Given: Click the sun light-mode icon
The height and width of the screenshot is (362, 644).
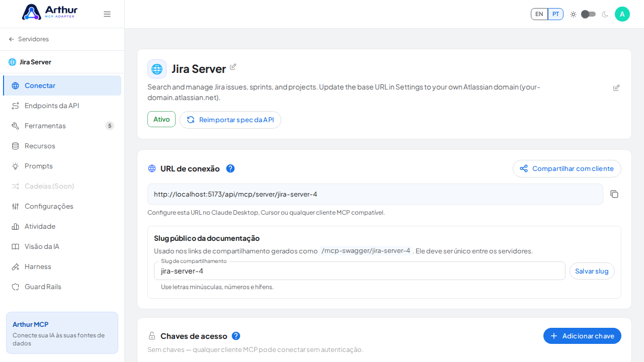Looking at the screenshot, I should pos(573,14).
